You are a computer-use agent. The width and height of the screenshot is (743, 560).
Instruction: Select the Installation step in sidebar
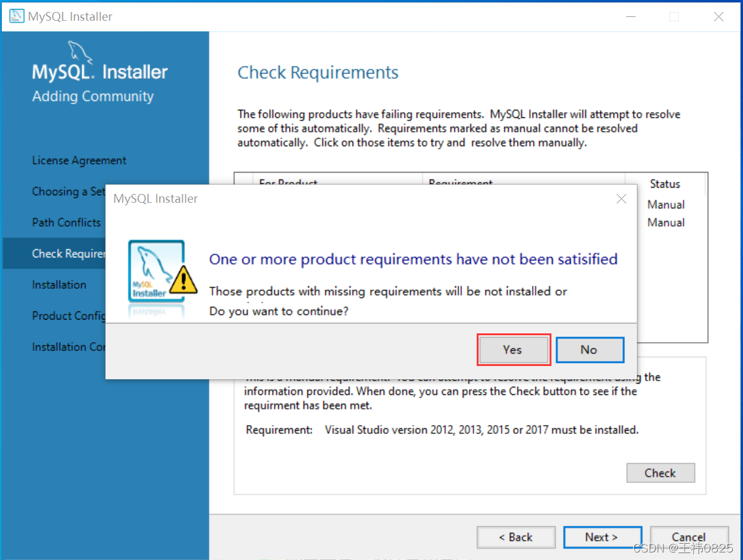click(59, 285)
